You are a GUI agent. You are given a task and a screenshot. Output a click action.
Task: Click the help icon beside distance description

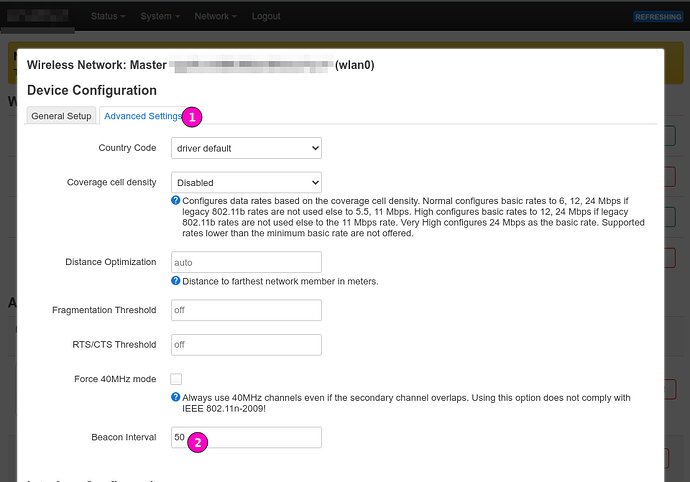pos(176,281)
